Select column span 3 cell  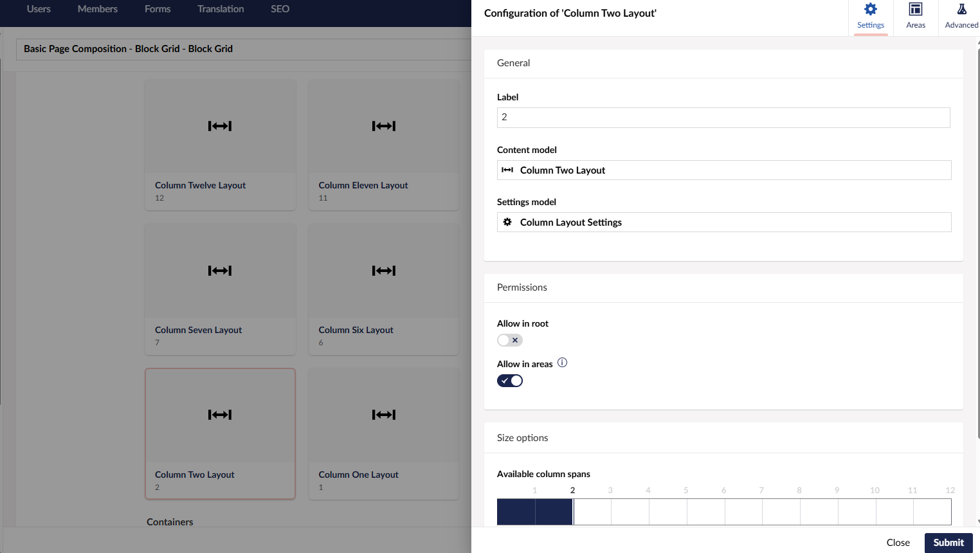tap(592, 512)
